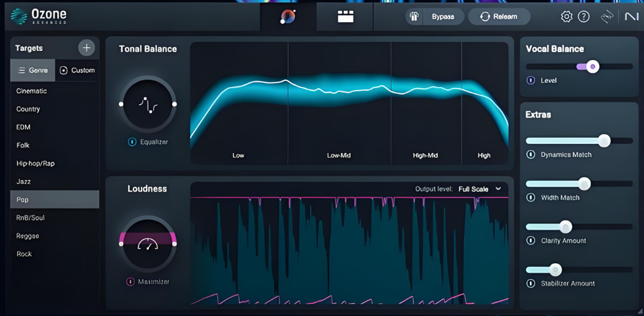This screenshot has height=316, width=644.
Task: Toggle the Stabilizer Amount power button
Action: click(x=531, y=283)
